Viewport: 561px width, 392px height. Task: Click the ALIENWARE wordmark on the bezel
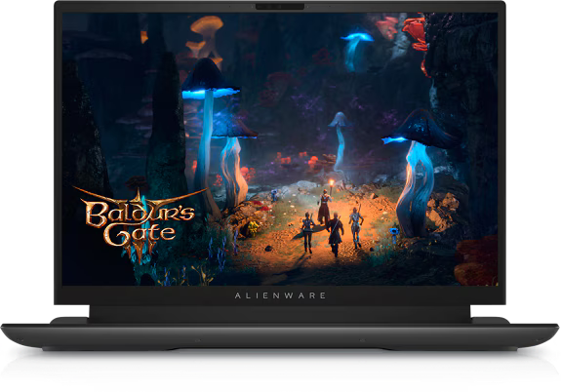[280, 295]
